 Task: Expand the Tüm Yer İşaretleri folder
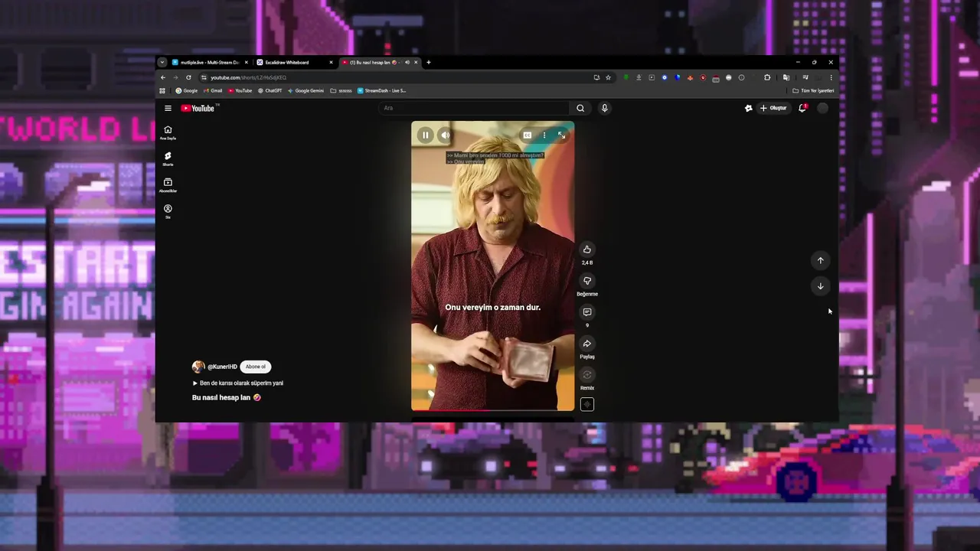click(x=814, y=90)
